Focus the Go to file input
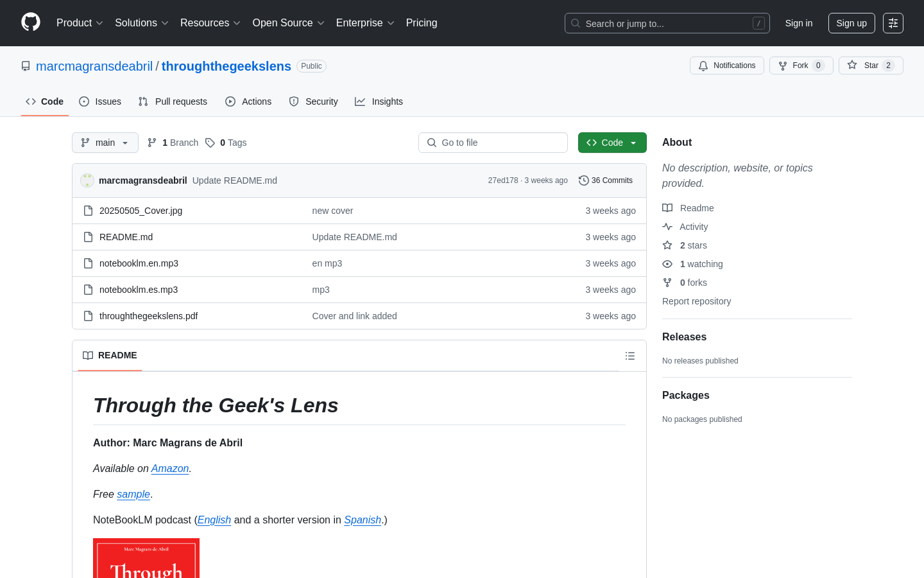 coord(493,143)
